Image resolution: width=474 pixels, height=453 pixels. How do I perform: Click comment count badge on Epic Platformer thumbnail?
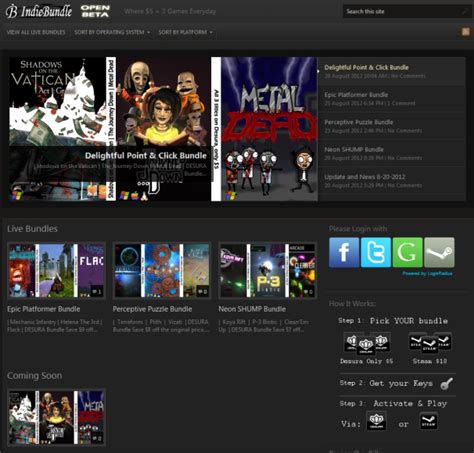click(x=97, y=292)
